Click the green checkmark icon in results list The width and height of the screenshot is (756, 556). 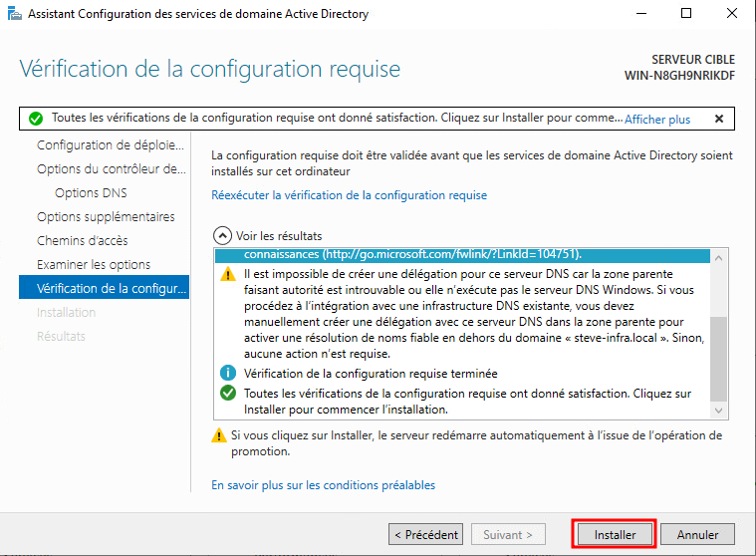click(225, 395)
